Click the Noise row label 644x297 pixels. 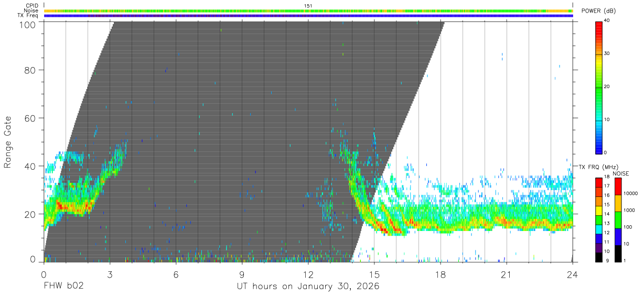coord(31,10)
